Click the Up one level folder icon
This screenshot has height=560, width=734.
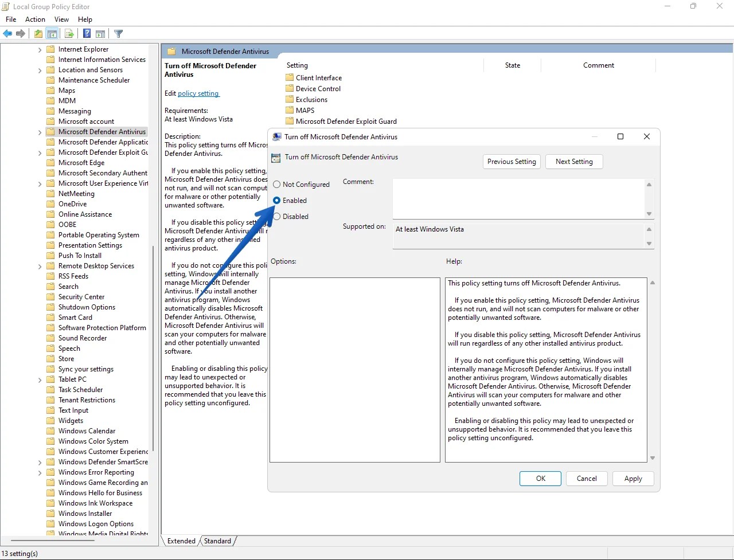37,33
